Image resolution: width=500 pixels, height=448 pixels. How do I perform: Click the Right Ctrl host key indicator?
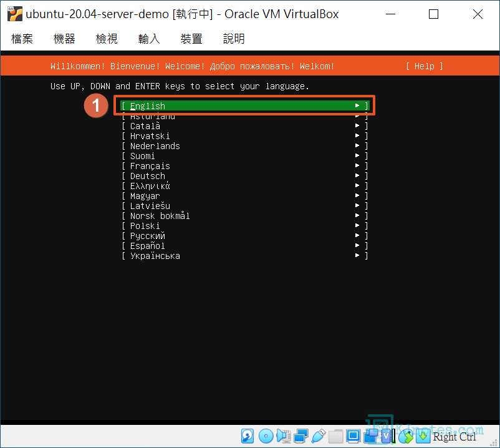[x=454, y=437]
